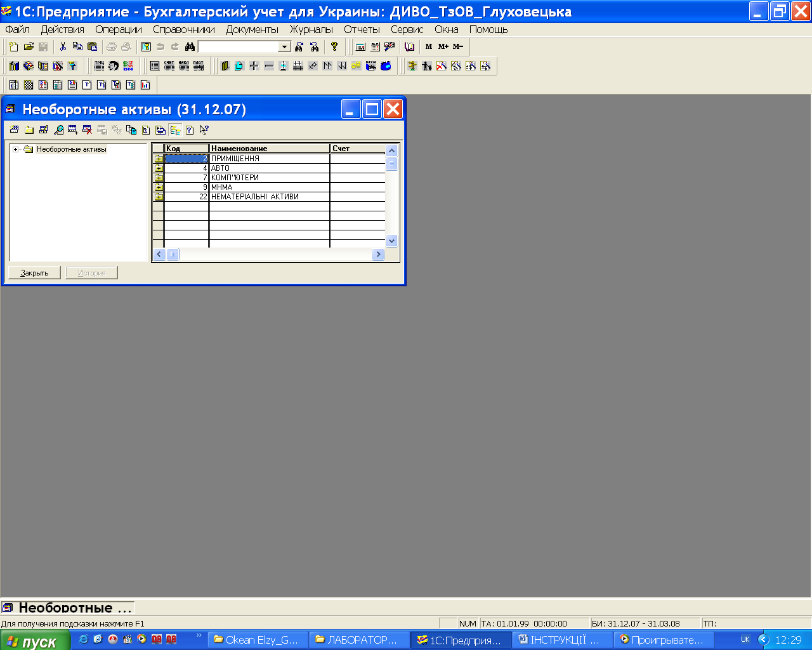The height and width of the screenshot is (650, 812).
Task: Switch to Okean Elzy taskbar item
Action: (x=258, y=640)
